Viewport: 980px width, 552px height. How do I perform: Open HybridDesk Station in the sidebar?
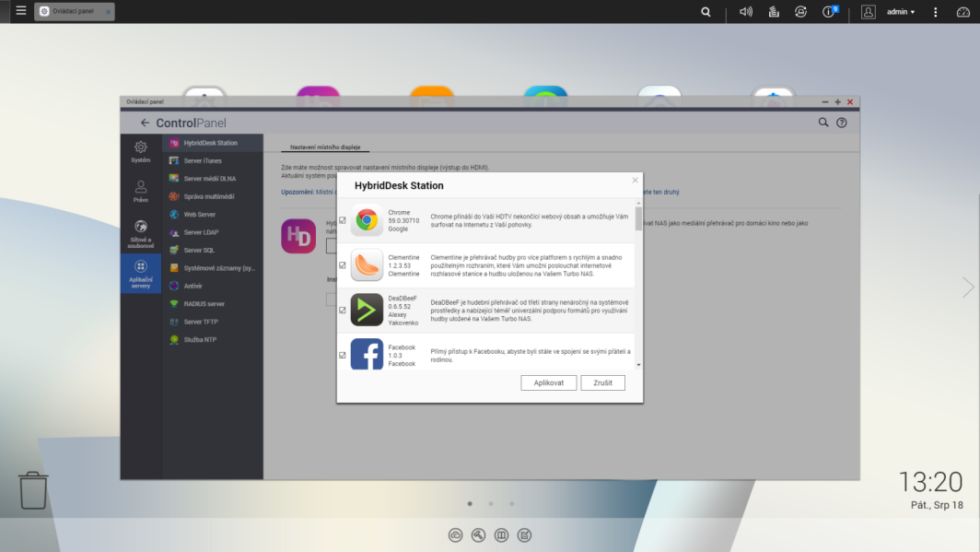[213, 143]
